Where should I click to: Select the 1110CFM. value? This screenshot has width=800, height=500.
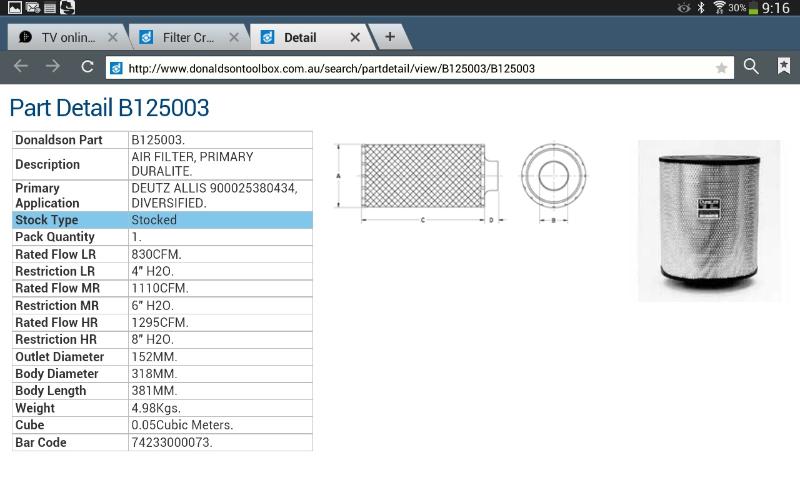[160, 288]
